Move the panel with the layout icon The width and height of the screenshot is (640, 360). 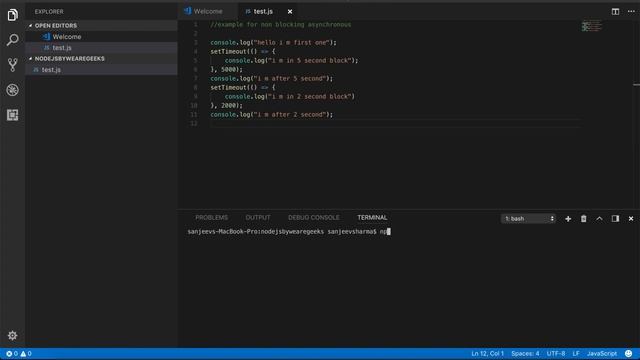(x=615, y=219)
